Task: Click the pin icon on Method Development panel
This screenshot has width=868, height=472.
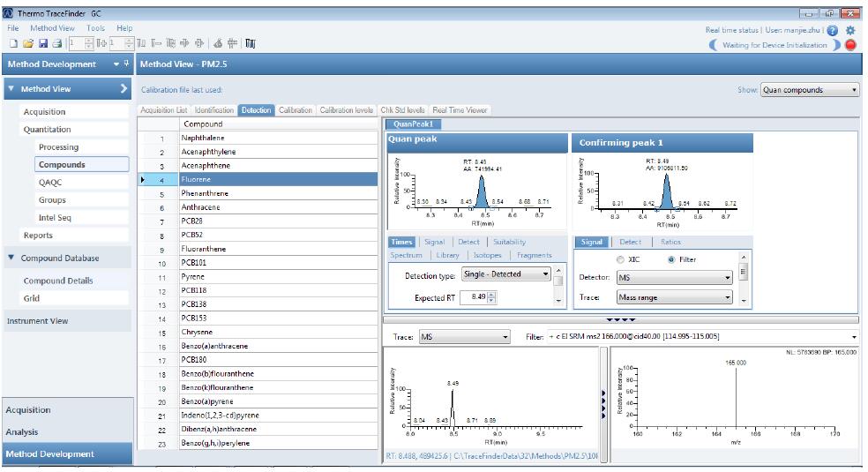Action: (126, 64)
